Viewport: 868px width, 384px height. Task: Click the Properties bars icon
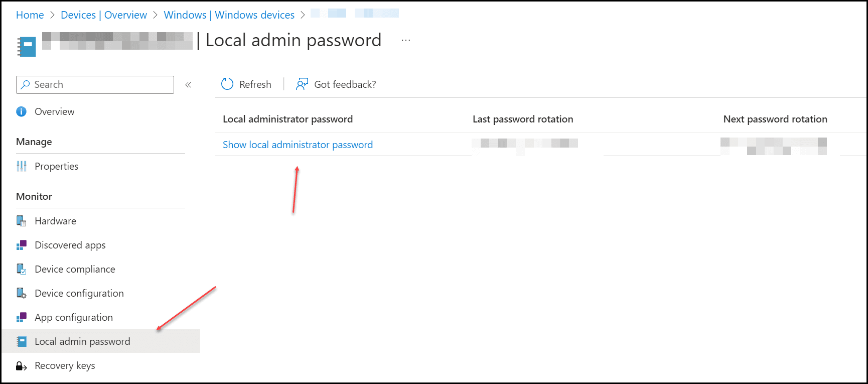coord(22,166)
